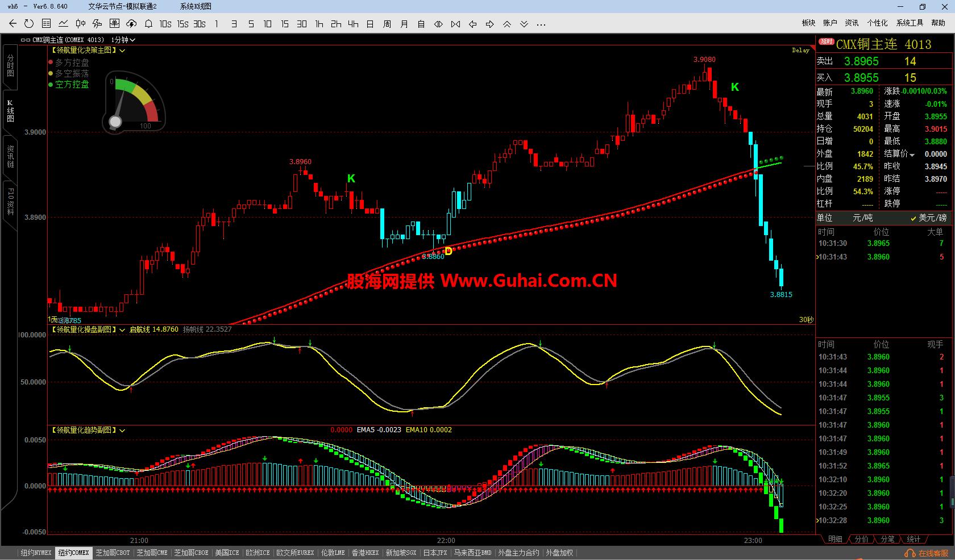Click the three-dot more toolbar icon

point(541,24)
